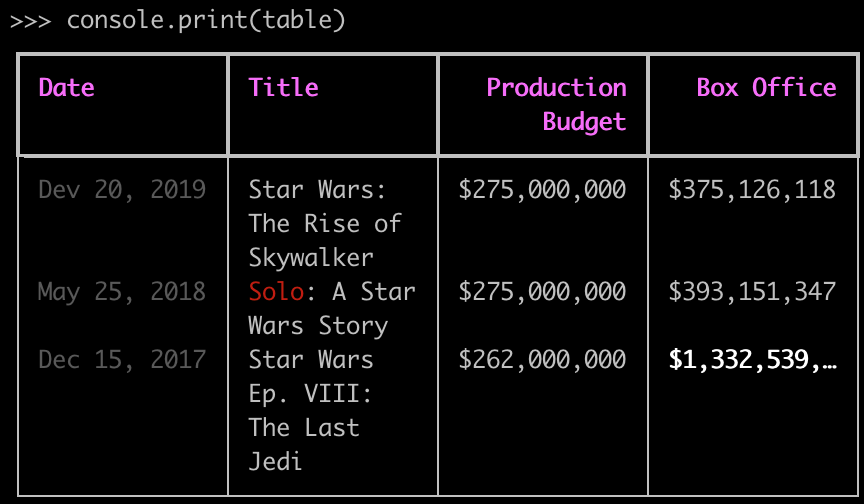Click Star Wars: The Rise of Skywalker title
This screenshot has width=864, height=504.
coord(325,224)
